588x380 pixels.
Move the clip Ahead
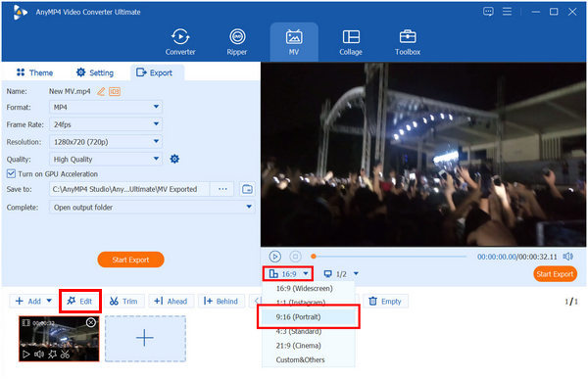tap(171, 302)
